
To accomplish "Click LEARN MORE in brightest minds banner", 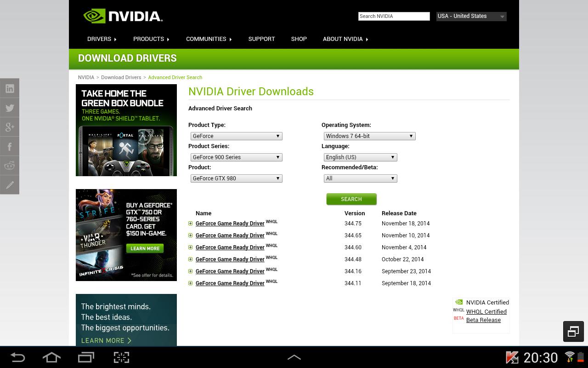I will pyautogui.click(x=107, y=340).
